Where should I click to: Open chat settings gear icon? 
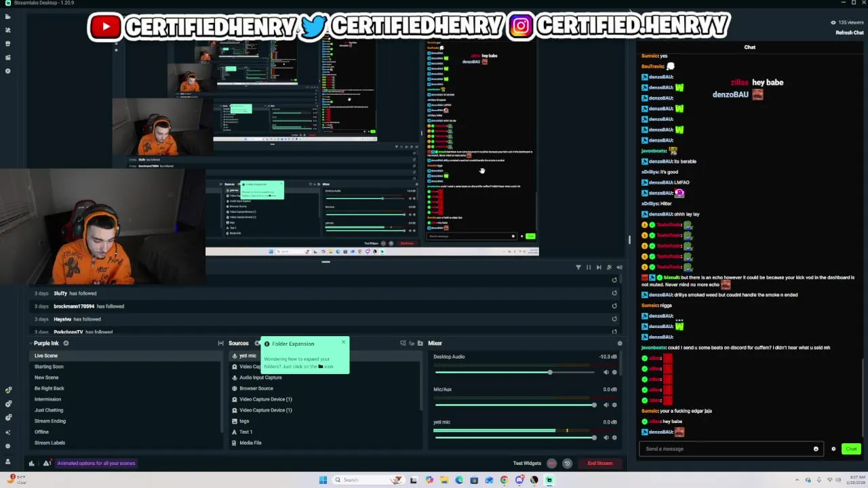point(833,449)
